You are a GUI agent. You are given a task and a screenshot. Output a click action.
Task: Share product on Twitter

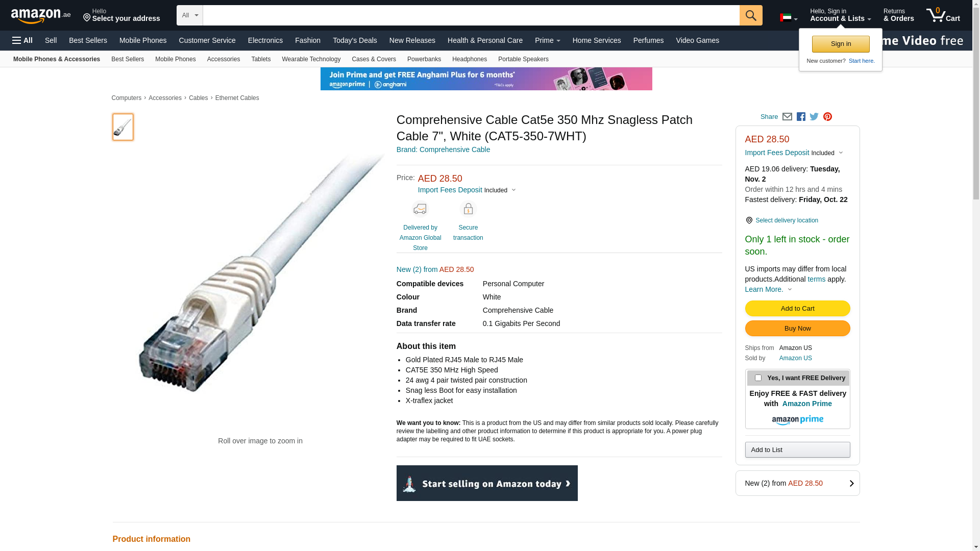(x=814, y=117)
